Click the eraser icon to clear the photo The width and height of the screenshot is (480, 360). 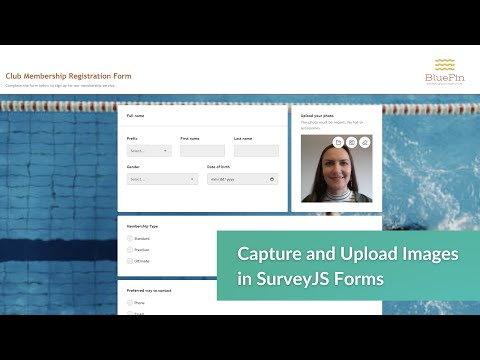coord(365,142)
